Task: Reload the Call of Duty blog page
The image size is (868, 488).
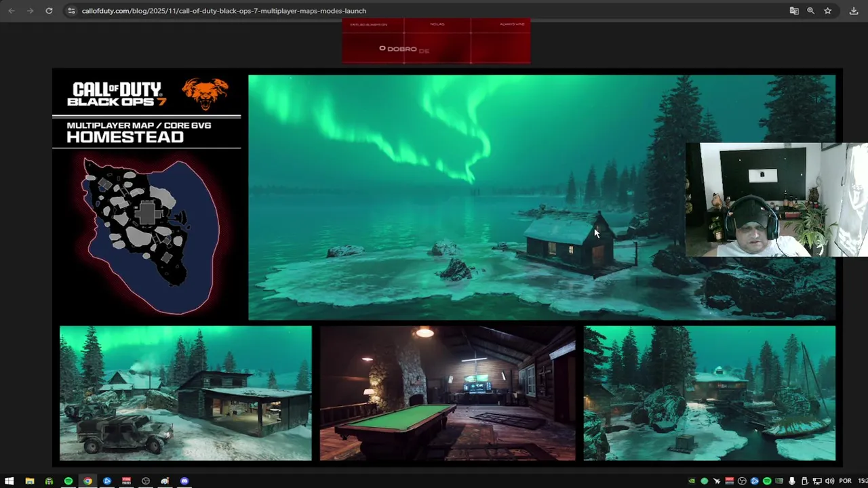Action: tap(49, 11)
